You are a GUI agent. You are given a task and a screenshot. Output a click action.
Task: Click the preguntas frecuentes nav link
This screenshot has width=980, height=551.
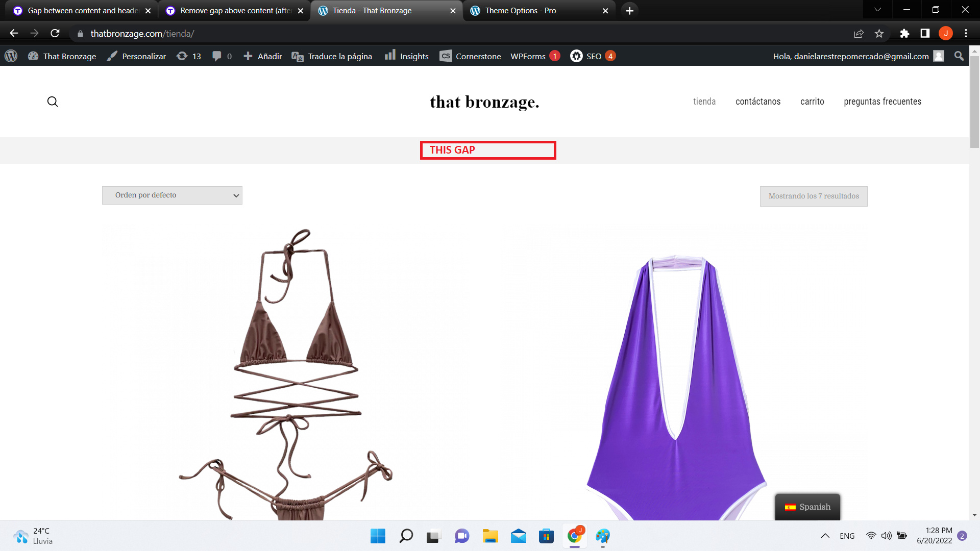[883, 102]
